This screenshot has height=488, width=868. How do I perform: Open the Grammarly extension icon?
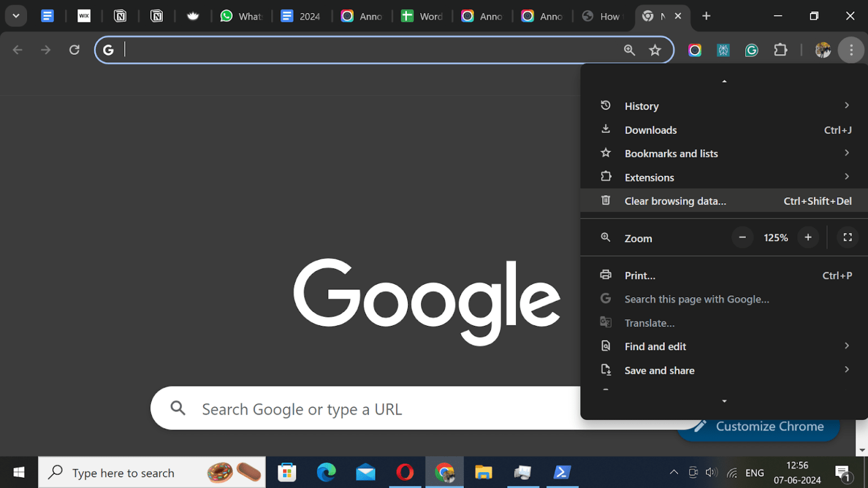click(x=752, y=50)
